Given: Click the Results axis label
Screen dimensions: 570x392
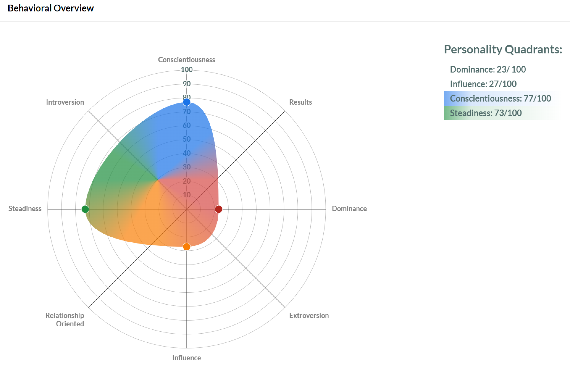Looking at the screenshot, I should [x=300, y=102].
